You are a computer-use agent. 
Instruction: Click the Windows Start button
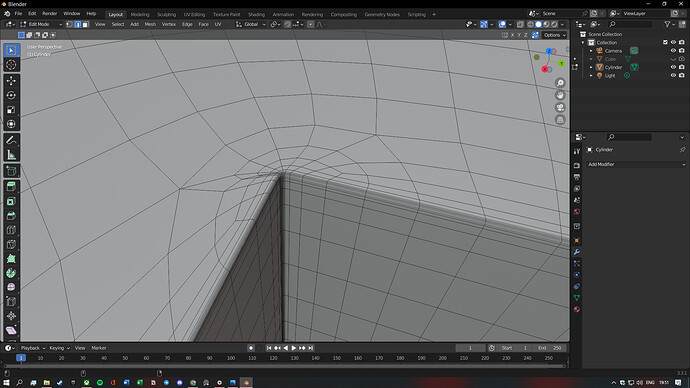tap(6, 383)
